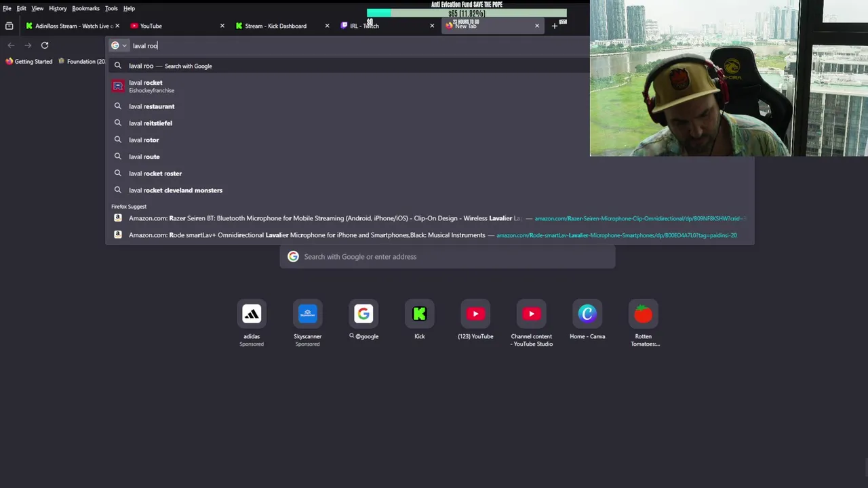868x488 pixels.
Task: Open the Bookmarks menu
Action: tap(85, 8)
